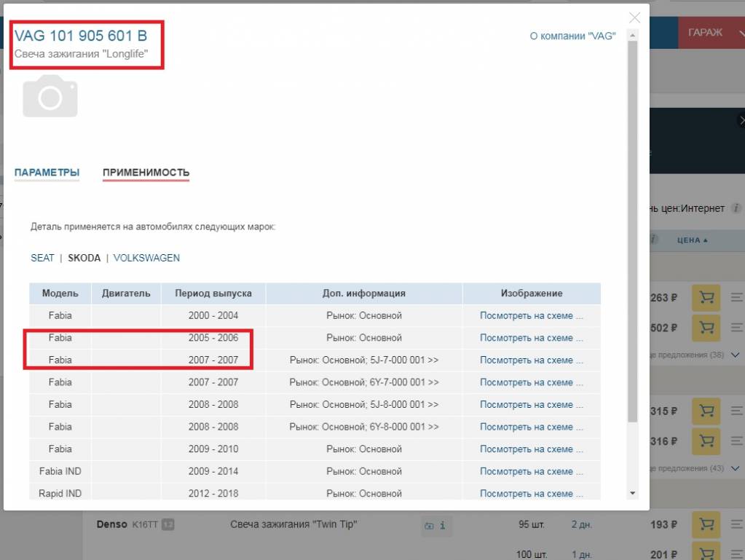Add the 263 ₽ offer to cart
Viewport: 745px width, 560px height.
[706, 297]
